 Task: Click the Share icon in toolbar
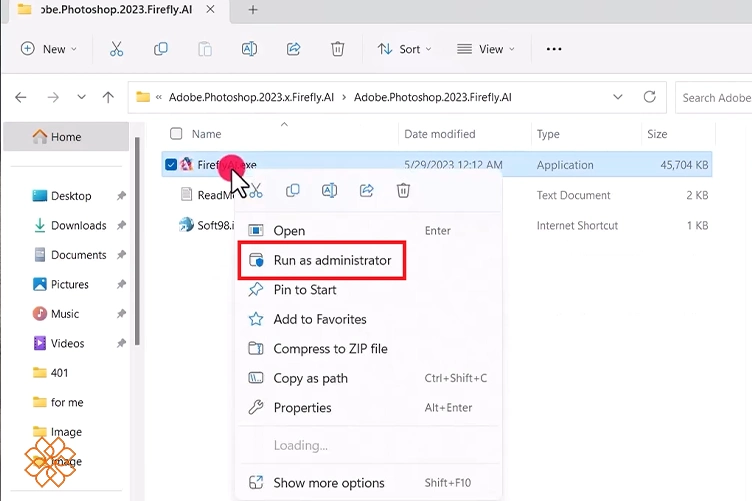(x=294, y=49)
